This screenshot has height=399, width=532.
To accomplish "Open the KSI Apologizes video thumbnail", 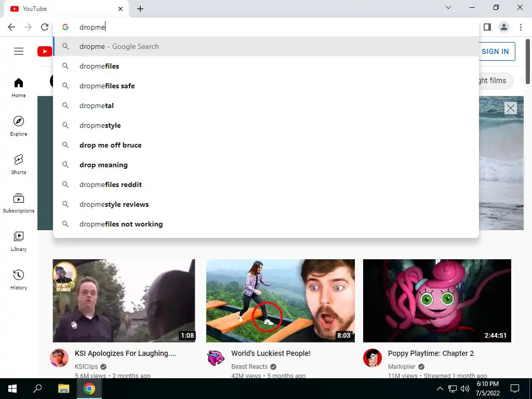I will click(124, 301).
